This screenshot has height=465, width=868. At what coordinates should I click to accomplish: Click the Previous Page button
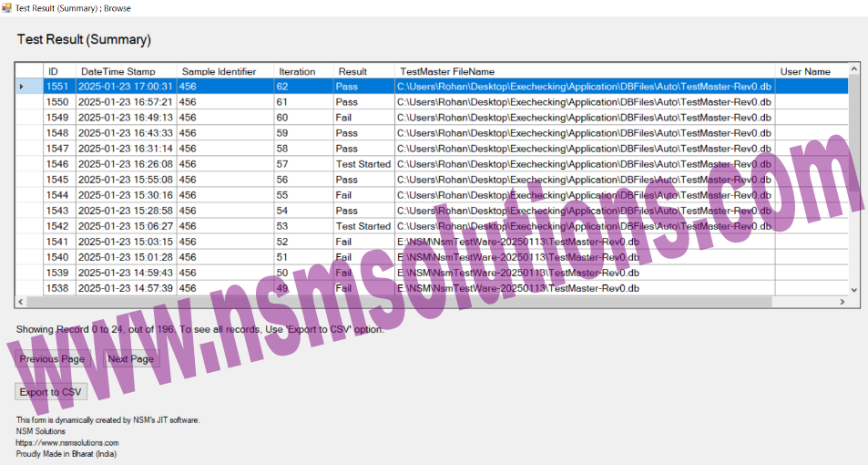pos(52,358)
